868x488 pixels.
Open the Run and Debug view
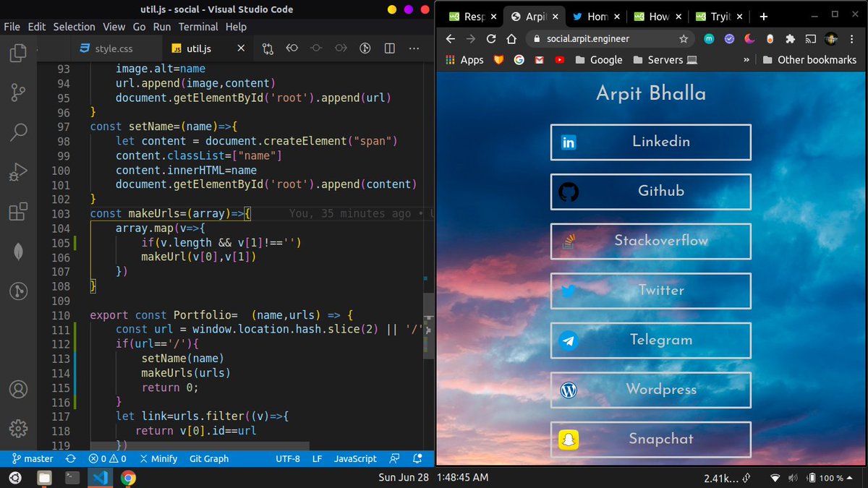[17, 172]
